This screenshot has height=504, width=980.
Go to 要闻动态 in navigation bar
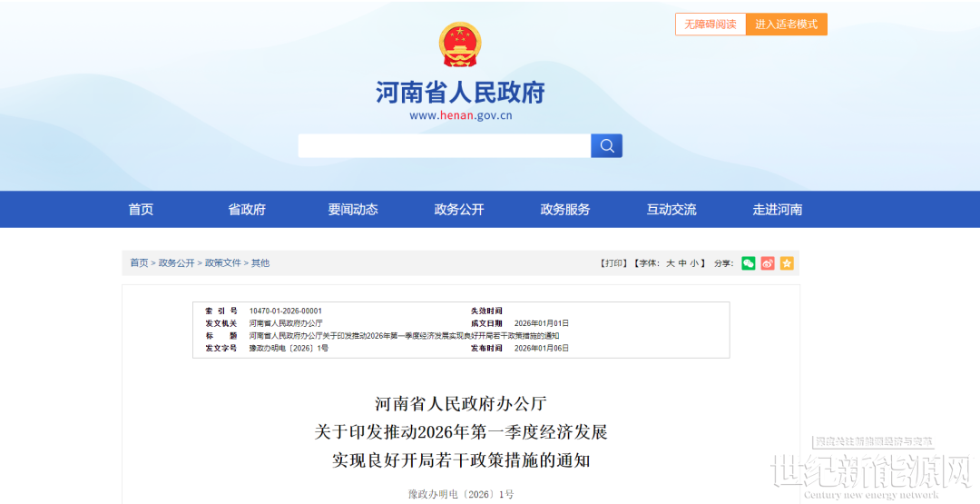pos(353,210)
